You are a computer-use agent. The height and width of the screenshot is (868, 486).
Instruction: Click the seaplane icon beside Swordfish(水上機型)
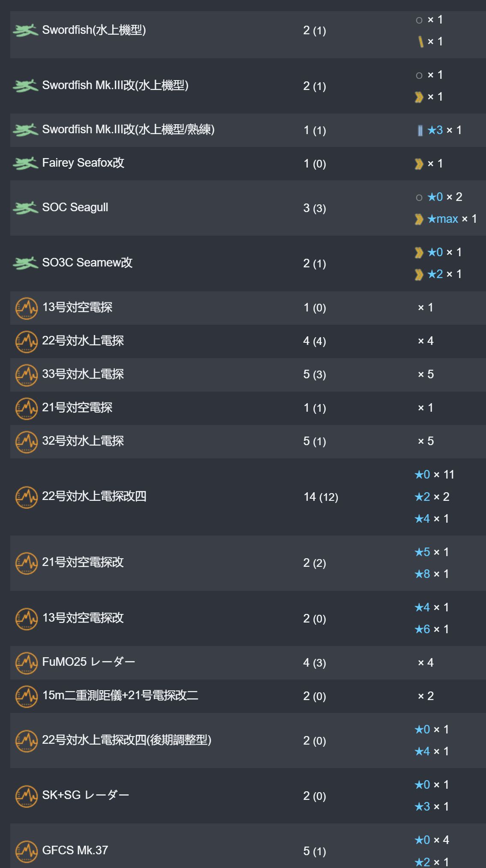25,30
